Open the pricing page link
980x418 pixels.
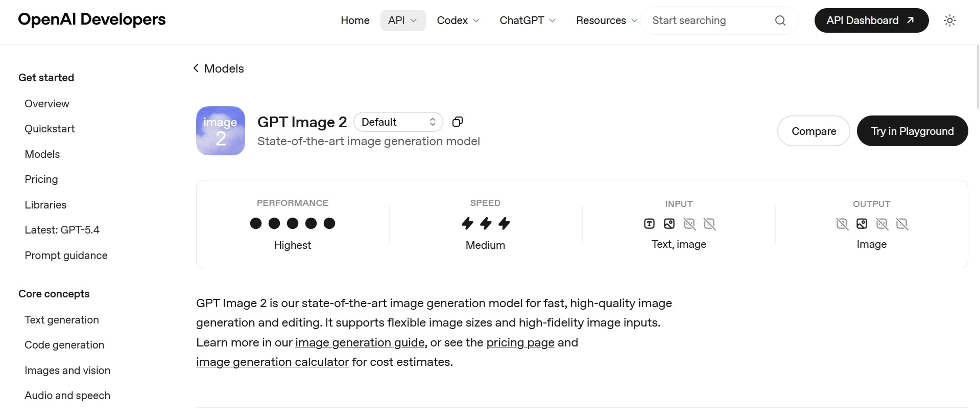pyautogui.click(x=520, y=342)
